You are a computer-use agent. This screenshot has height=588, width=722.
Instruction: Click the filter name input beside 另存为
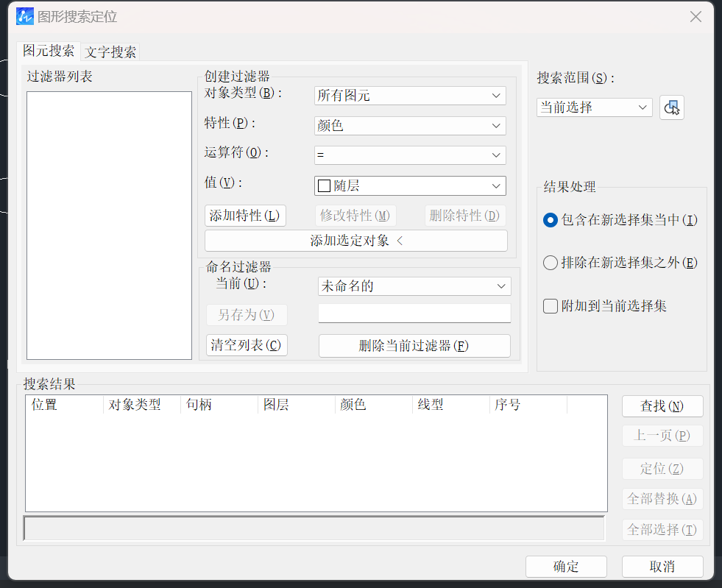tap(414, 313)
